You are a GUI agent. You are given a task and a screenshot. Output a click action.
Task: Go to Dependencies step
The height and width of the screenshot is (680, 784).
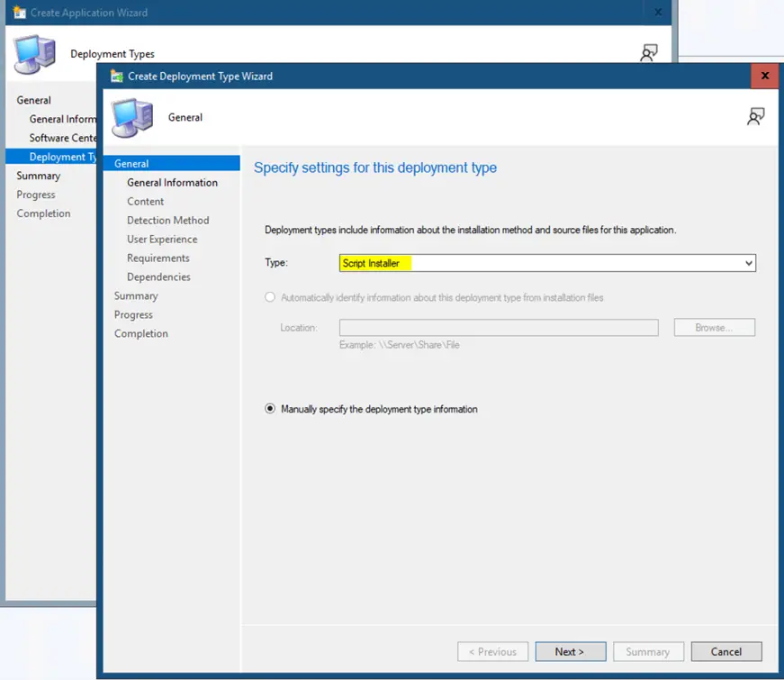coord(158,277)
